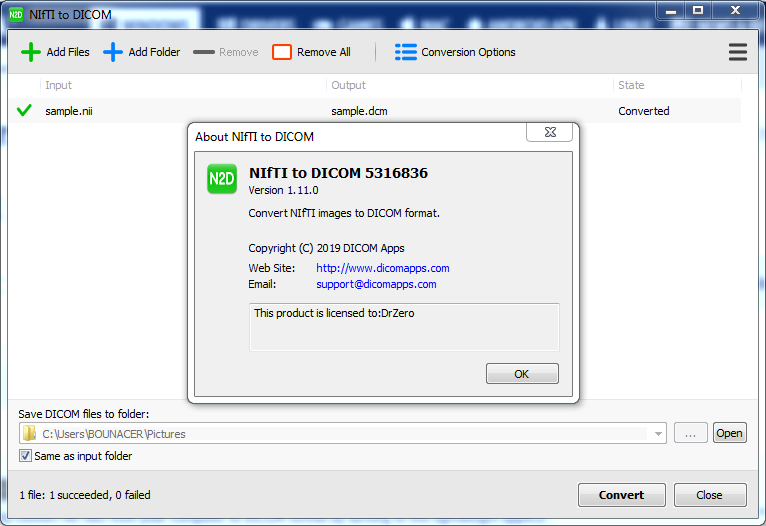
Task: Expand the save folder path dropdown
Action: tap(658, 434)
